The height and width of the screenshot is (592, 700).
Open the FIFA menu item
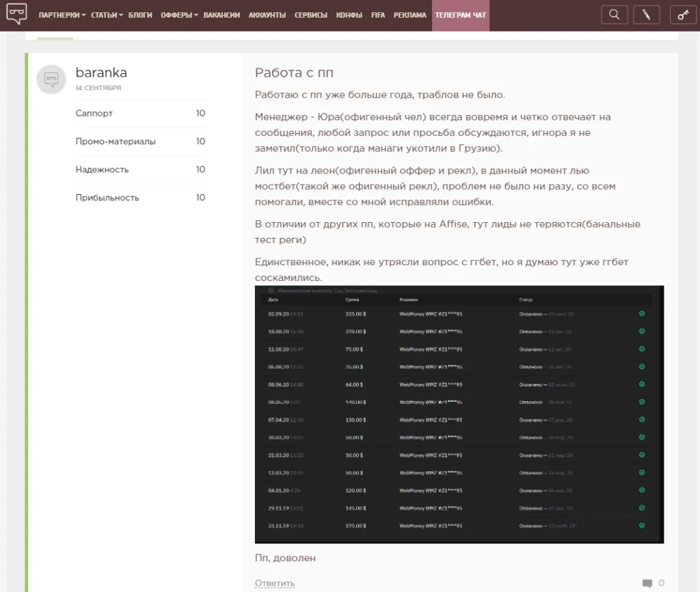coord(377,15)
